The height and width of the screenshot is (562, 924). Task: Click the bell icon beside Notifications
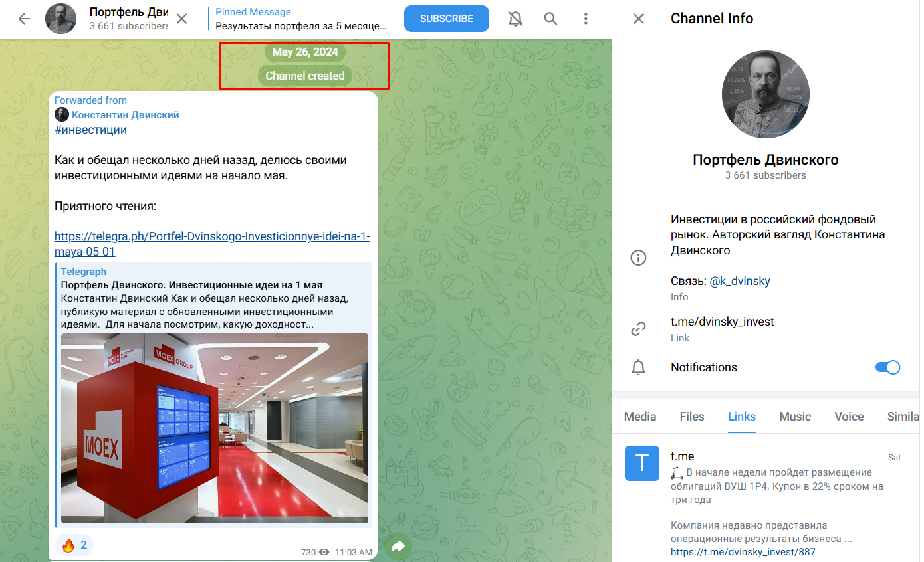pos(638,367)
